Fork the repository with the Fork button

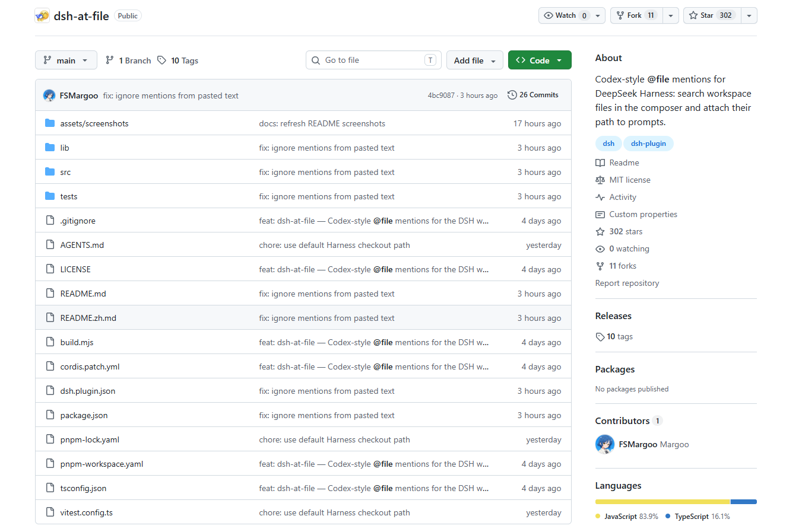(636, 15)
